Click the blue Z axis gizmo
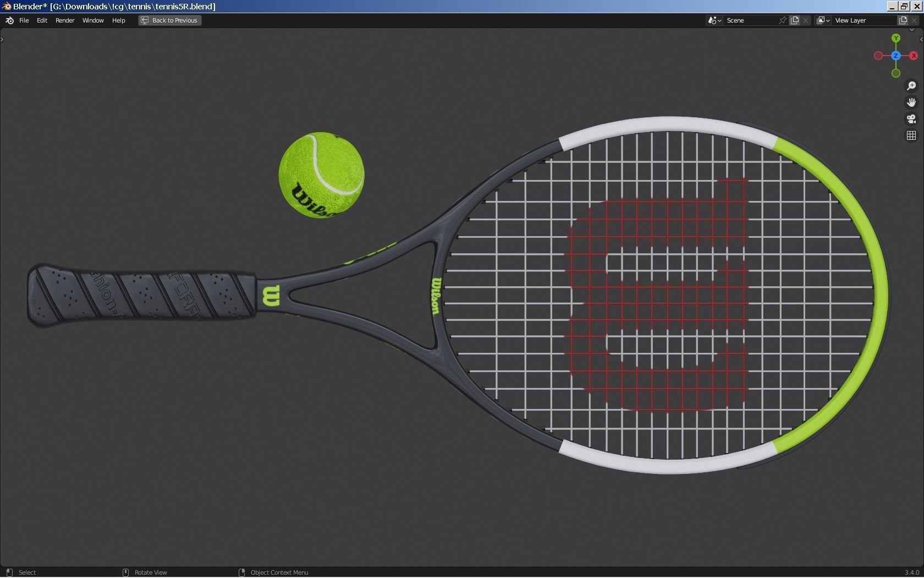The height and width of the screenshot is (578, 924). click(x=896, y=56)
